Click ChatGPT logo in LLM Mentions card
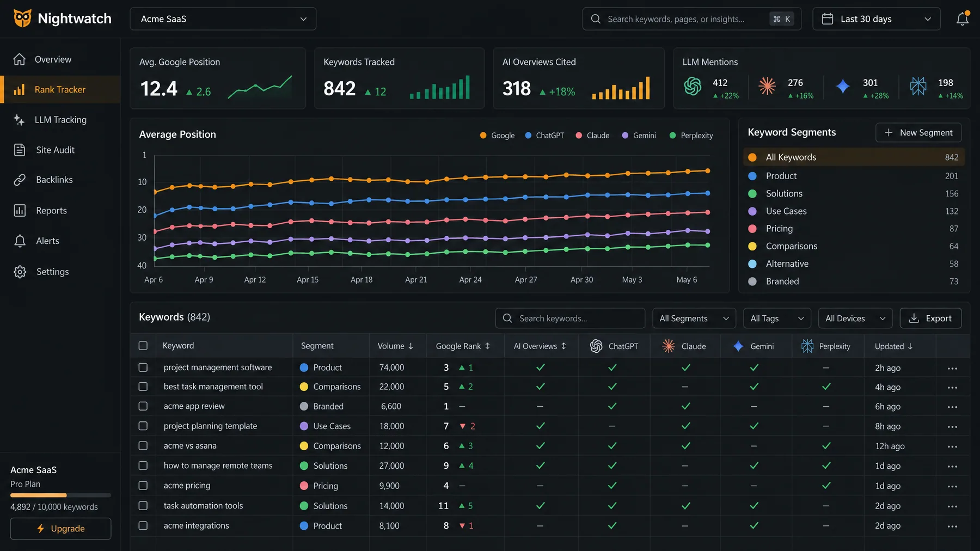 coord(693,86)
